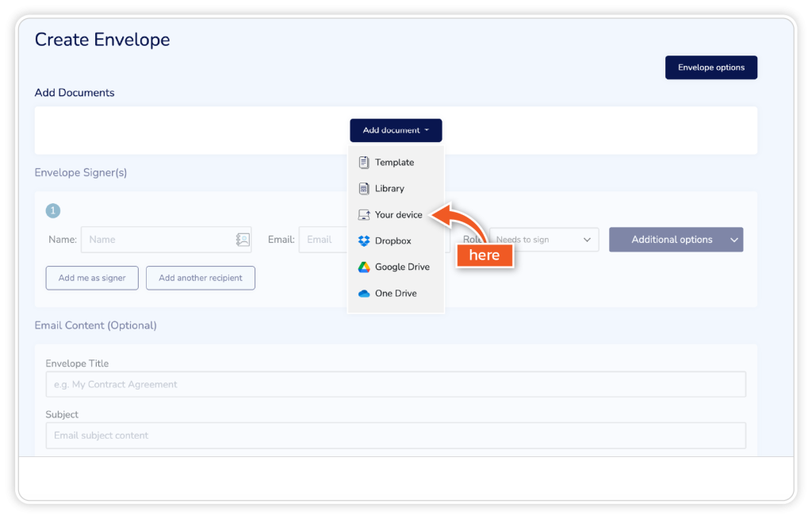Click the Template document icon
This screenshot has width=812, height=519.
click(x=364, y=163)
